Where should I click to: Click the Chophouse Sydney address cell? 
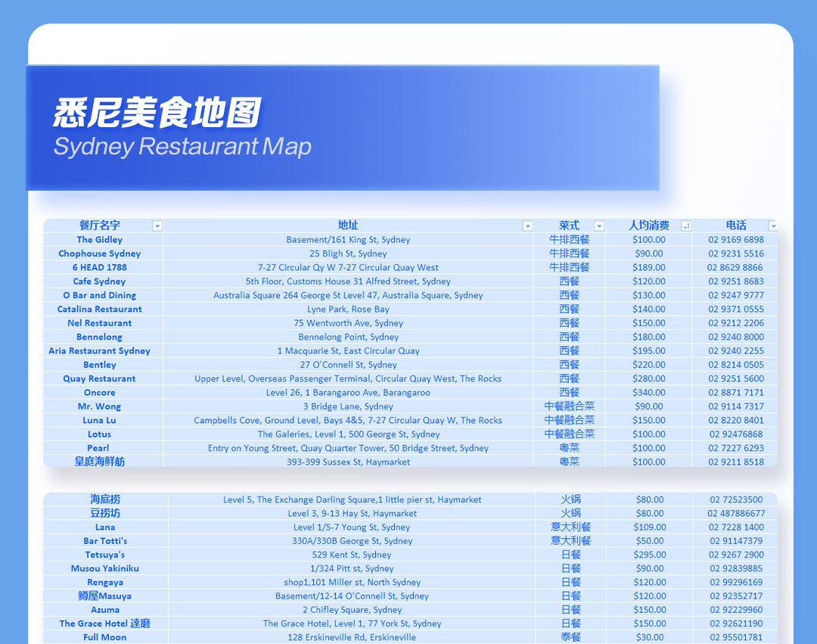coord(348,254)
